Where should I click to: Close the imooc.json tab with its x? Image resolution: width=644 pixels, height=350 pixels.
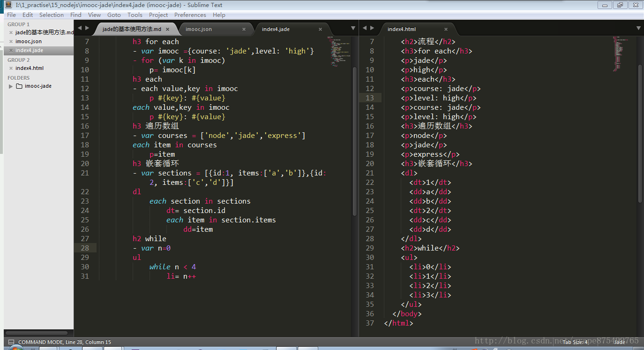click(x=244, y=29)
